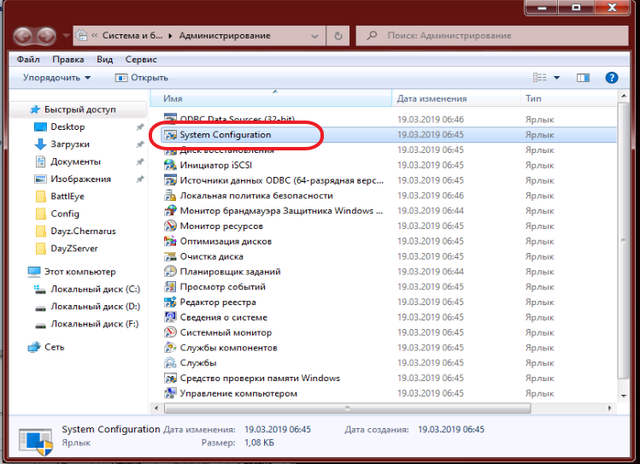The width and height of the screenshot is (640, 464).
Task: Click the Управление компьютером icon
Action: click(x=170, y=393)
